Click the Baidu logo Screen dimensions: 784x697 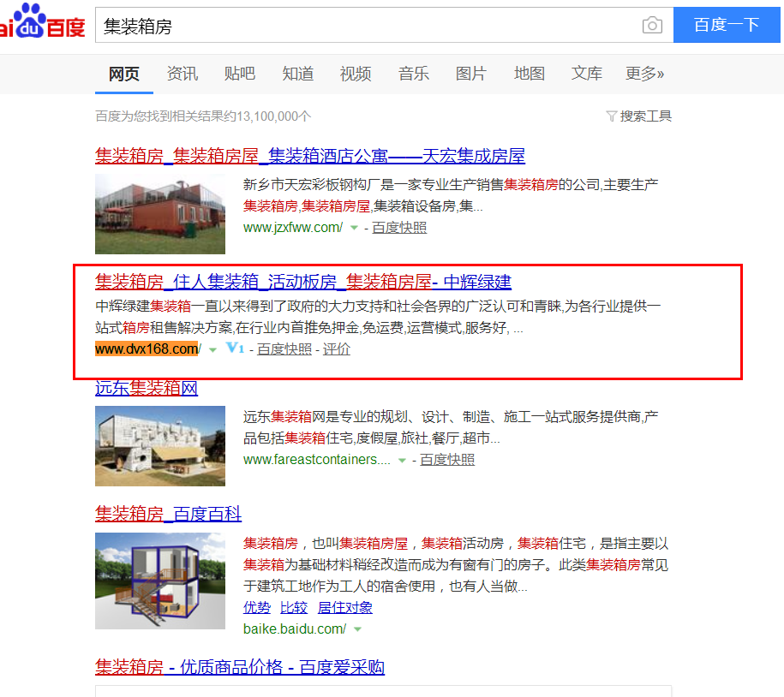pyautogui.click(x=42, y=21)
